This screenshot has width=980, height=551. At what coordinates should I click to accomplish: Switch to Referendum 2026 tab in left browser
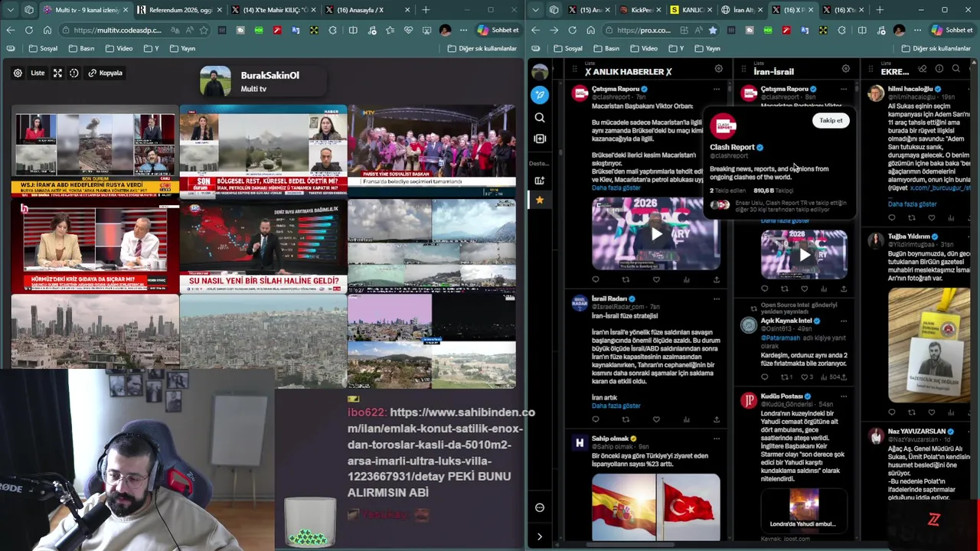(x=180, y=10)
